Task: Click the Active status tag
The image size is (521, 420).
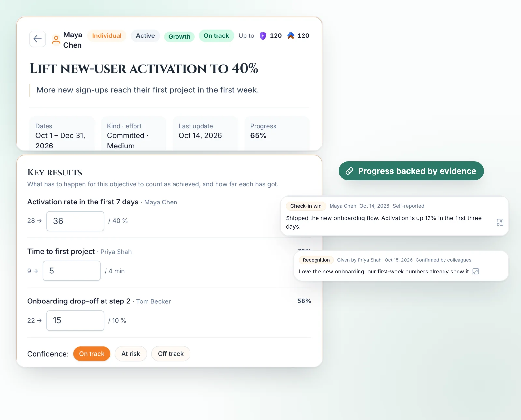Action: (145, 36)
